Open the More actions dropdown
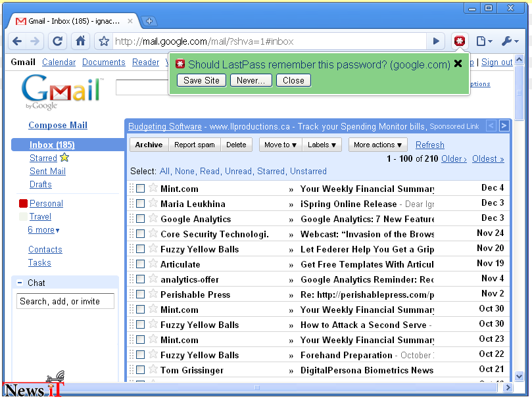 click(377, 145)
